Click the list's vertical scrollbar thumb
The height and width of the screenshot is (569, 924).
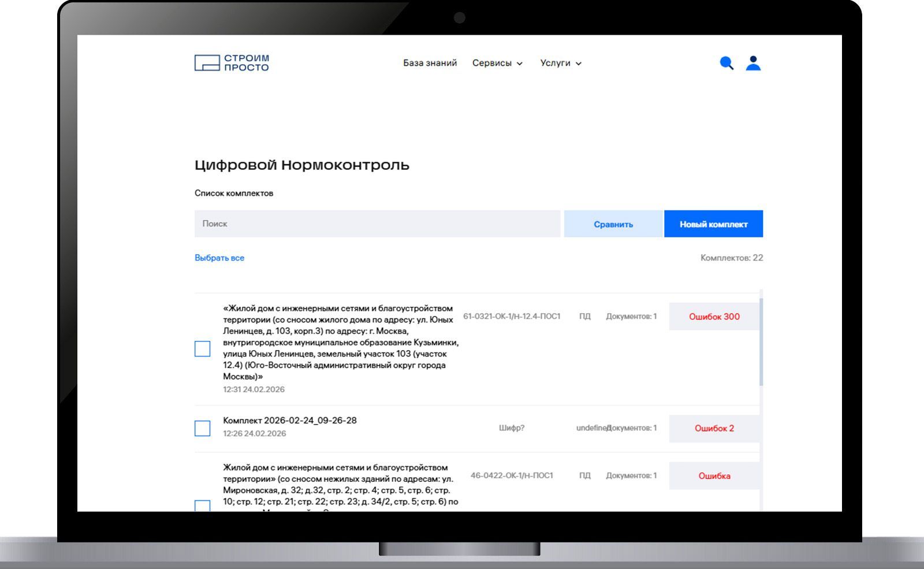[761, 342]
